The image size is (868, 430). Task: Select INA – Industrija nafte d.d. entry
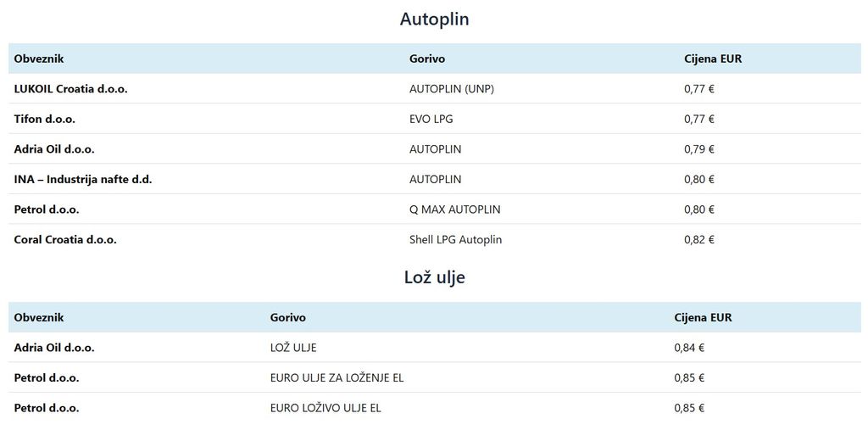coord(83,179)
